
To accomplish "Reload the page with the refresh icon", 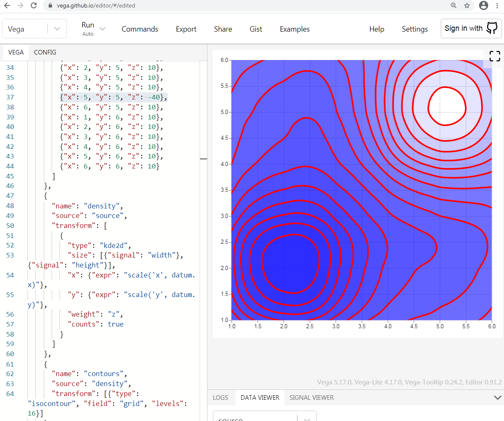I will 34,5.
